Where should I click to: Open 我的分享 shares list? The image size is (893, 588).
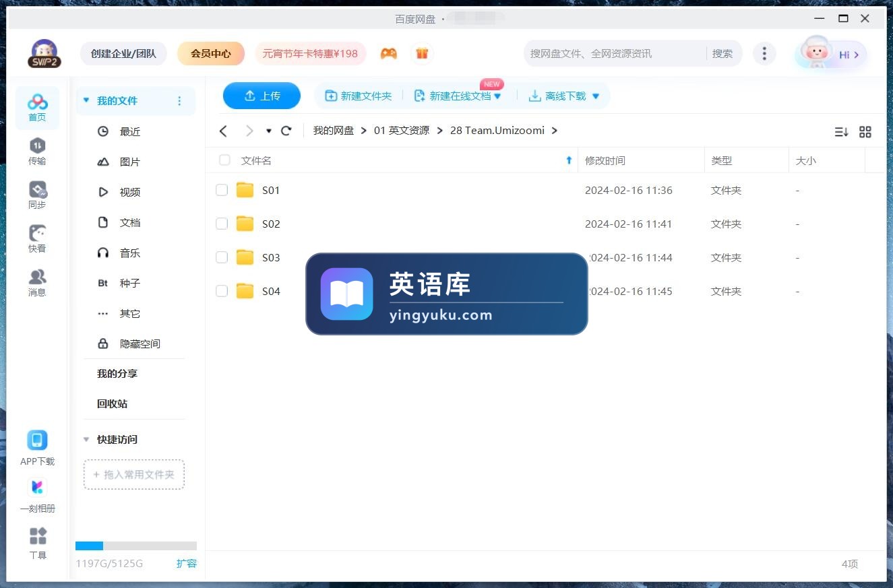click(x=117, y=373)
